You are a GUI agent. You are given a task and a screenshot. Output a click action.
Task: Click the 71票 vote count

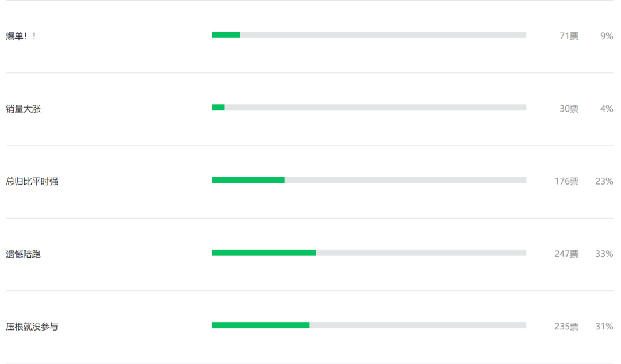[x=569, y=36]
